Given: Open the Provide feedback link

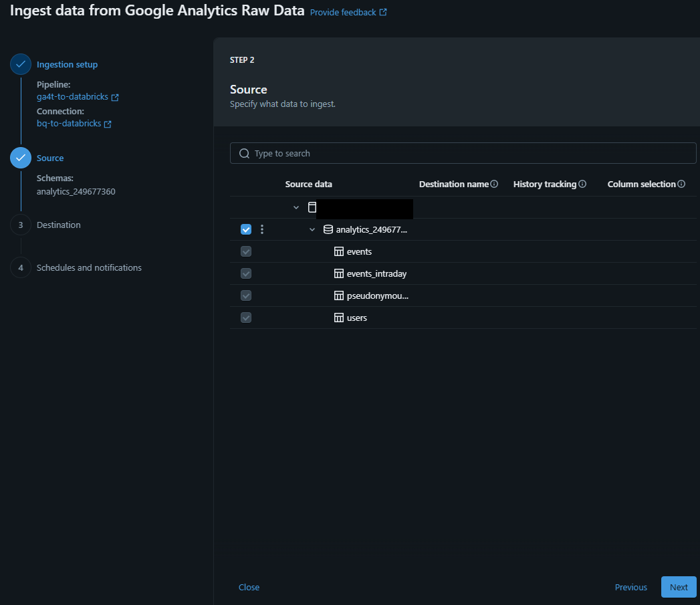Looking at the screenshot, I should [x=343, y=13].
